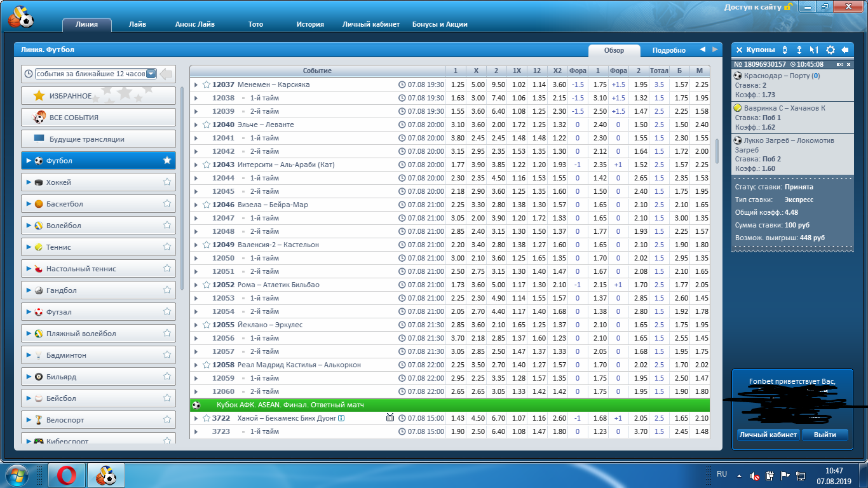
Task: Click the one-click bet cursor icon
Action: [814, 50]
